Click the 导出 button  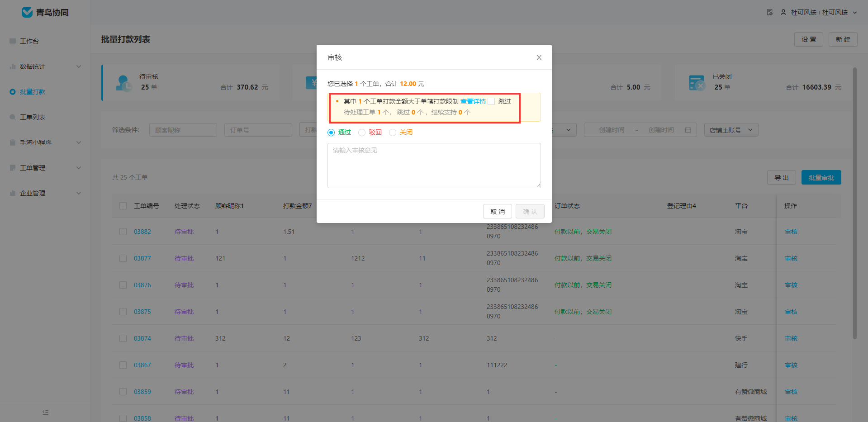[782, 177]
